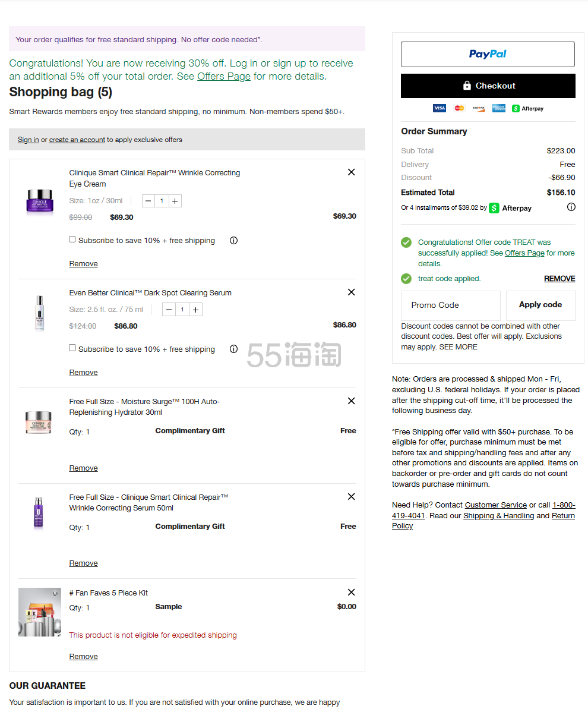The height and width of the screenshot is (709, 588).
Task: Open the Sign in link
Action: click(x=29, y=140)
